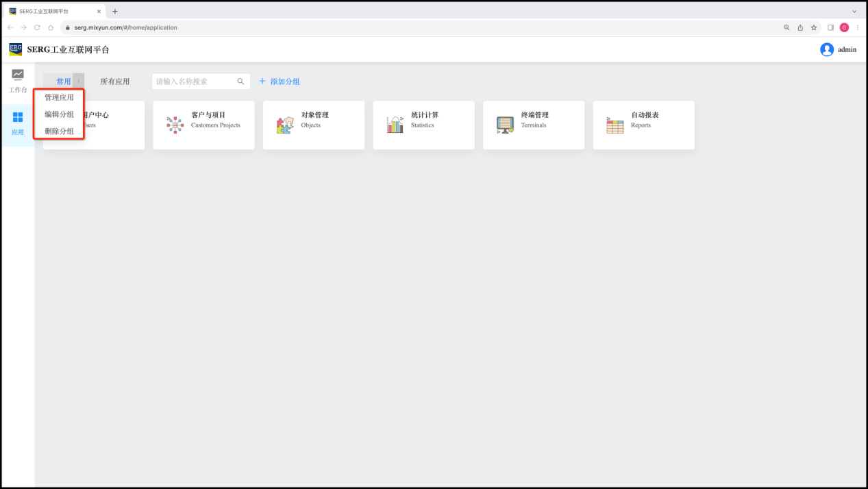The image size is (868, 489).
Task: Open the 客户与项目 Customers Projects app
Action: [x=175, y=125]
